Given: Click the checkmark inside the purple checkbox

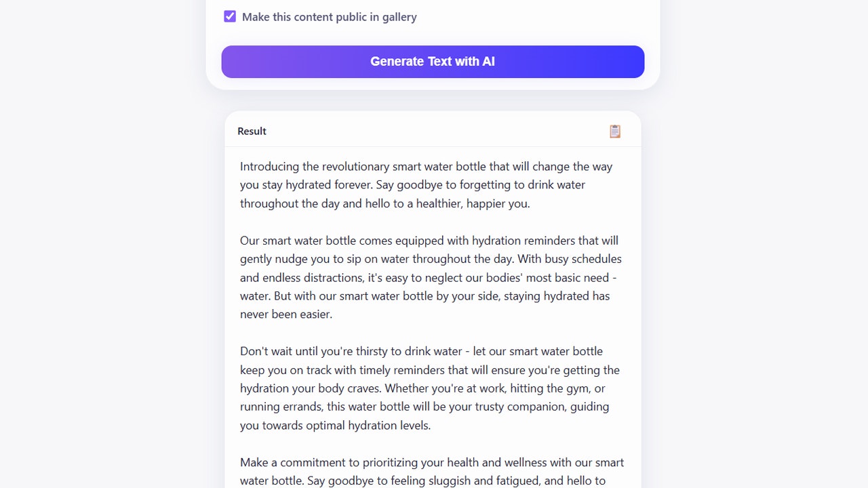Looking at the screenshot, I should (x=230, y=16).
